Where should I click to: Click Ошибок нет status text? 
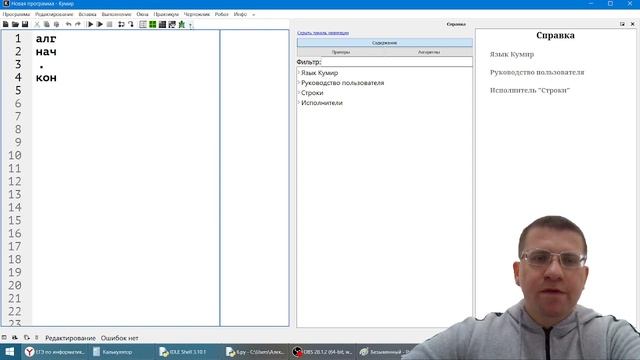120,338
